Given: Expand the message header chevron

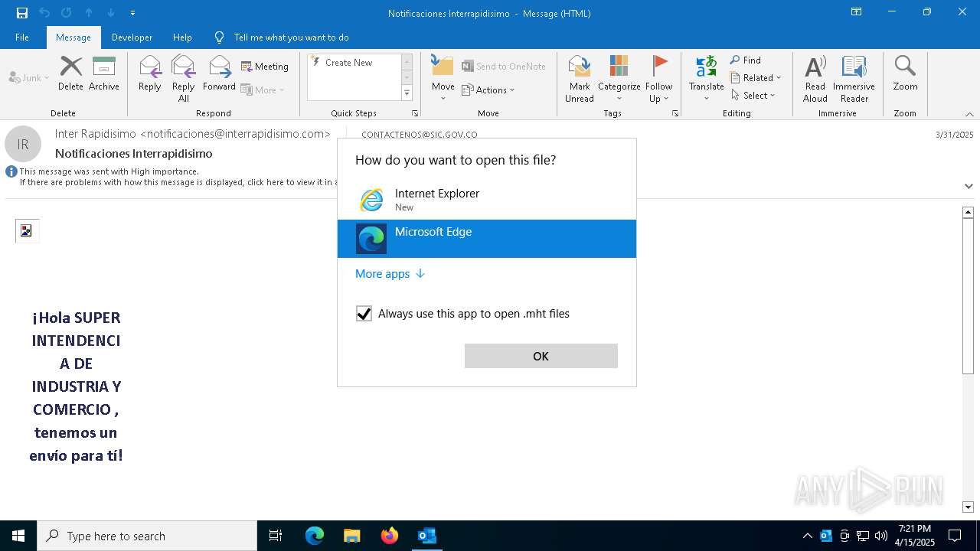Looking at the screenshot, I should [969, 186].
